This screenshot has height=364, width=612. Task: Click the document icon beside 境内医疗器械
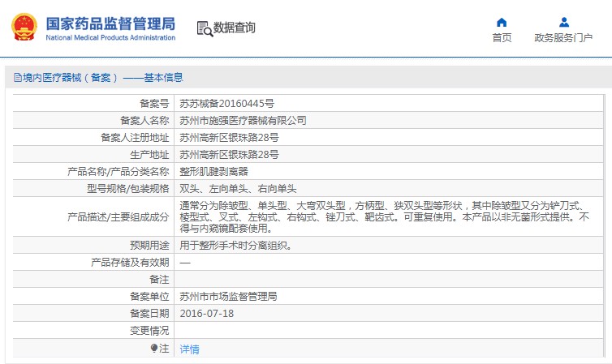[18, 78]
